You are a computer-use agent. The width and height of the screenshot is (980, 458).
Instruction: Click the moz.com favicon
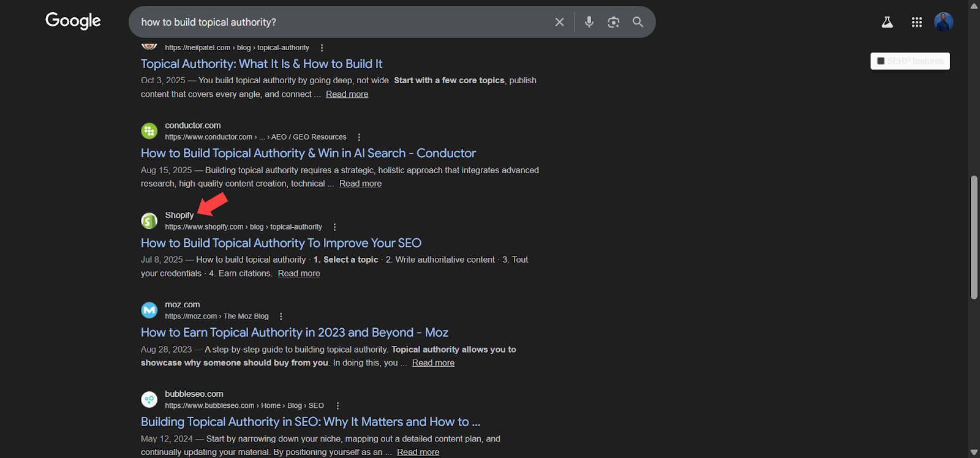coord(149,310)
